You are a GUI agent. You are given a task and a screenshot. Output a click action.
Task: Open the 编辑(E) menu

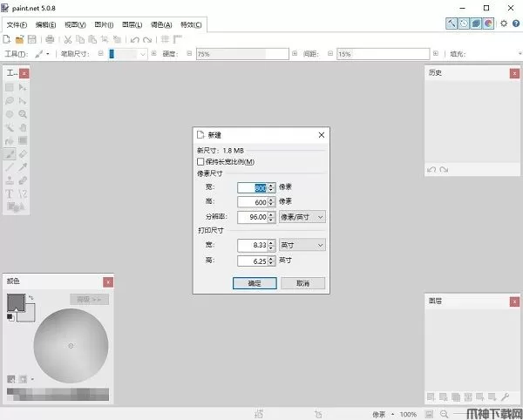[45, 24]
